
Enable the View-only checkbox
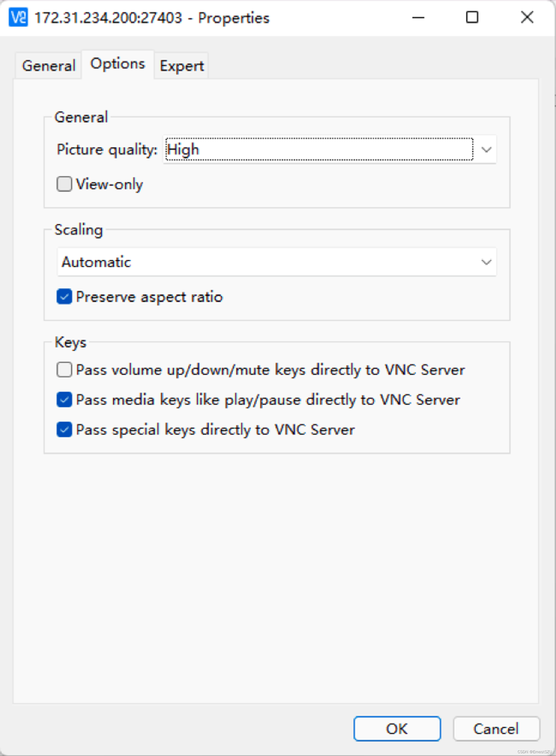pos(64,184)
